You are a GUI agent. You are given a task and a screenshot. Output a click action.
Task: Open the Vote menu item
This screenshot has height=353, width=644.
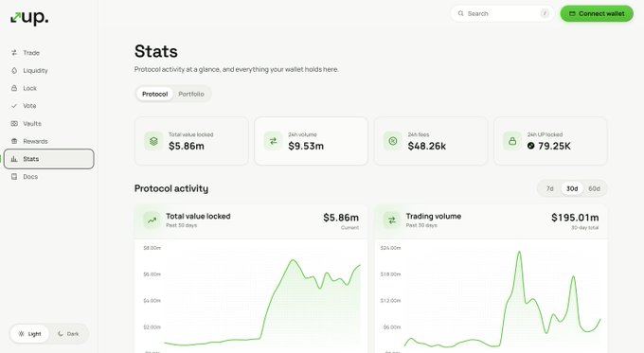pos(49,105)
